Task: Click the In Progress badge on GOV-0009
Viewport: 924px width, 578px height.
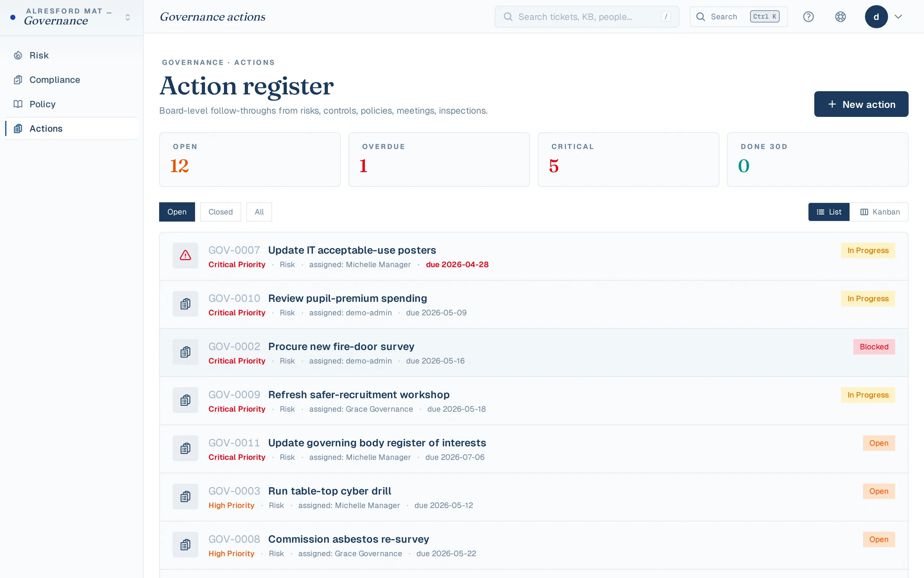Action: [x=868, y=395]
